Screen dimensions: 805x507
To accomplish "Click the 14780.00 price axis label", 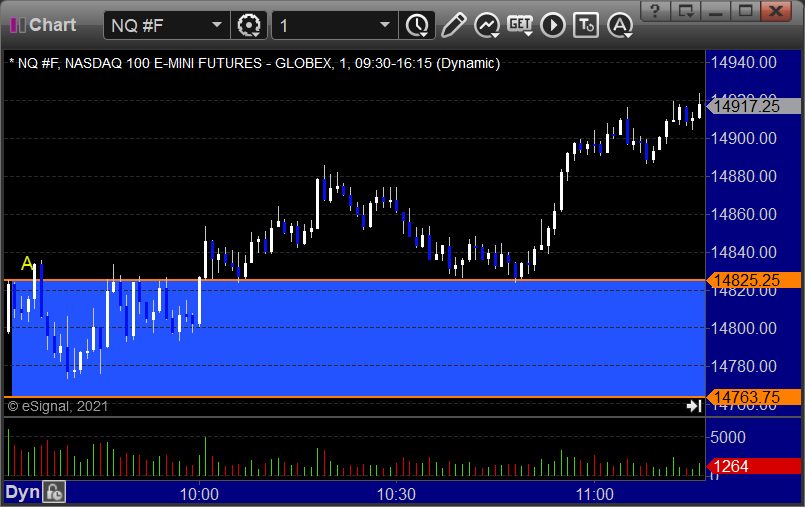I will point(743,366).
